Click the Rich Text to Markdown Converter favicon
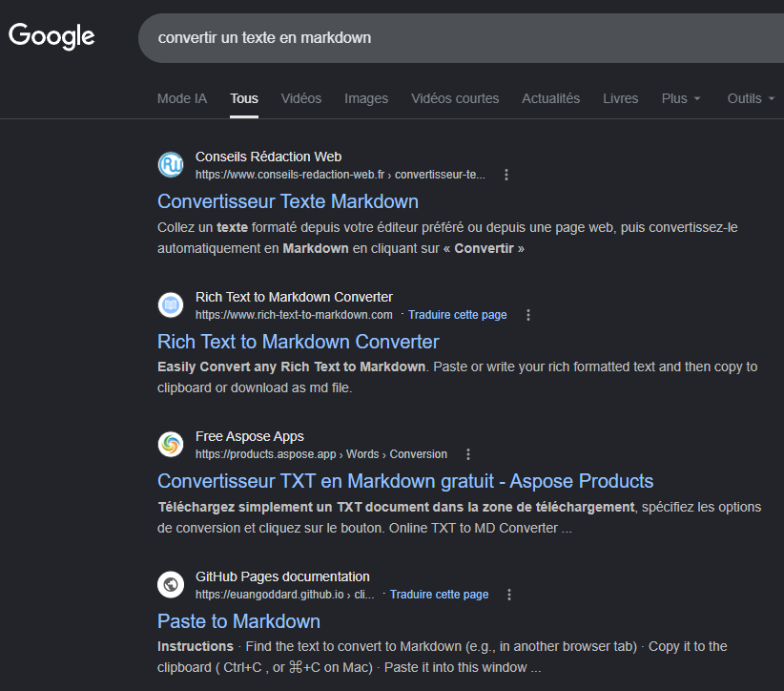Screen dimensions: 784x691 (x=171, y=304)
